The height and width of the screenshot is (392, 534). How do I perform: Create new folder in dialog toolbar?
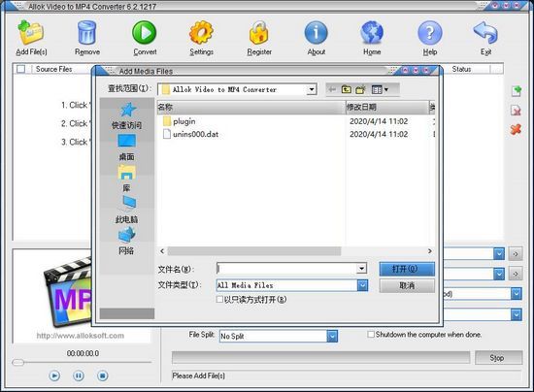(360, 89)
